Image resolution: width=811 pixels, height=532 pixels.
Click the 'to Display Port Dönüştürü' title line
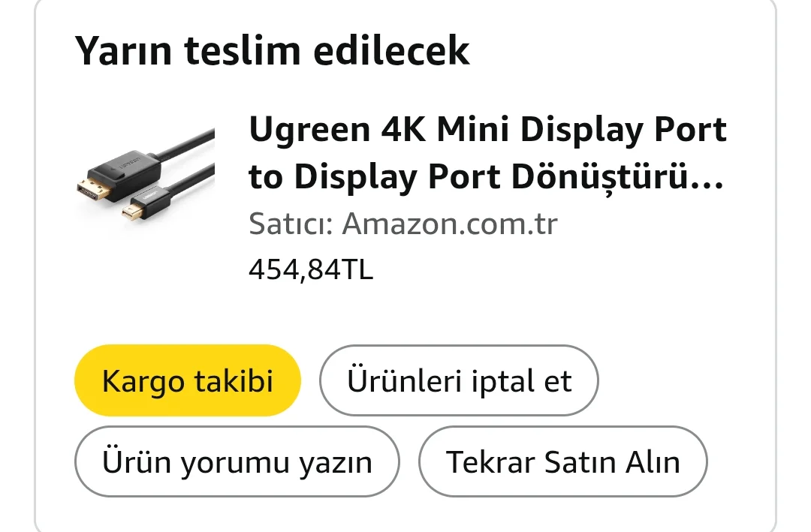486,177
